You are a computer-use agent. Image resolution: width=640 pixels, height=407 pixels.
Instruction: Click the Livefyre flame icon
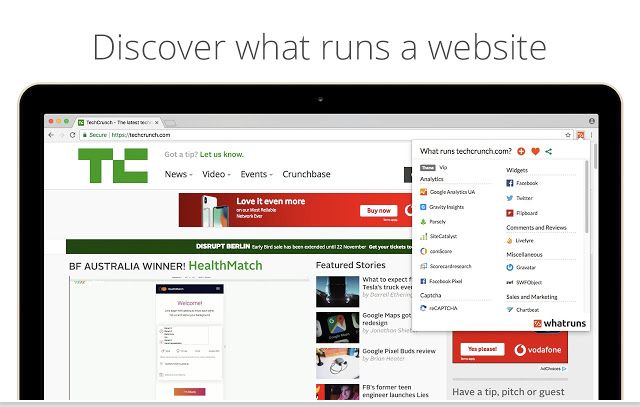pyautogui.click(x=510, y=241)
